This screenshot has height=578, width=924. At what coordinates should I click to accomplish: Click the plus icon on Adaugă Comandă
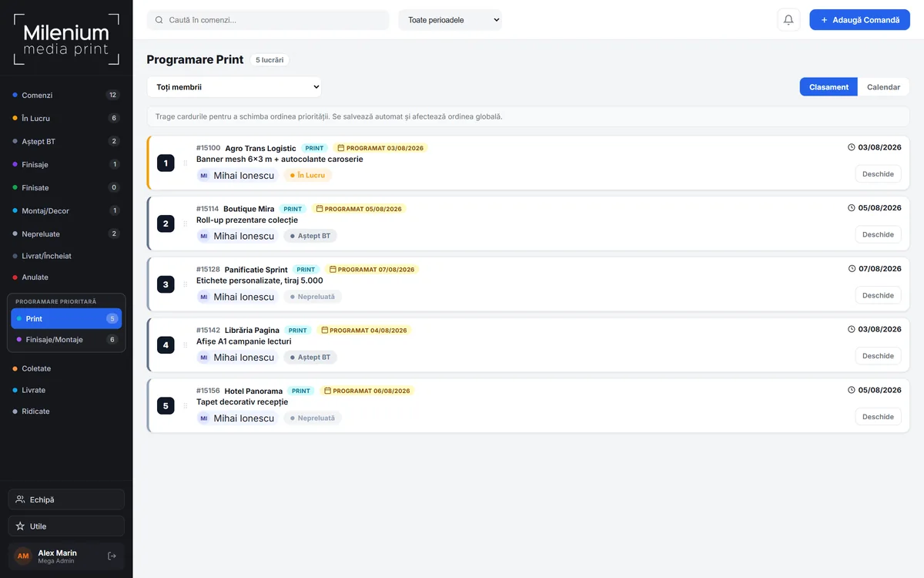(825, 20)
